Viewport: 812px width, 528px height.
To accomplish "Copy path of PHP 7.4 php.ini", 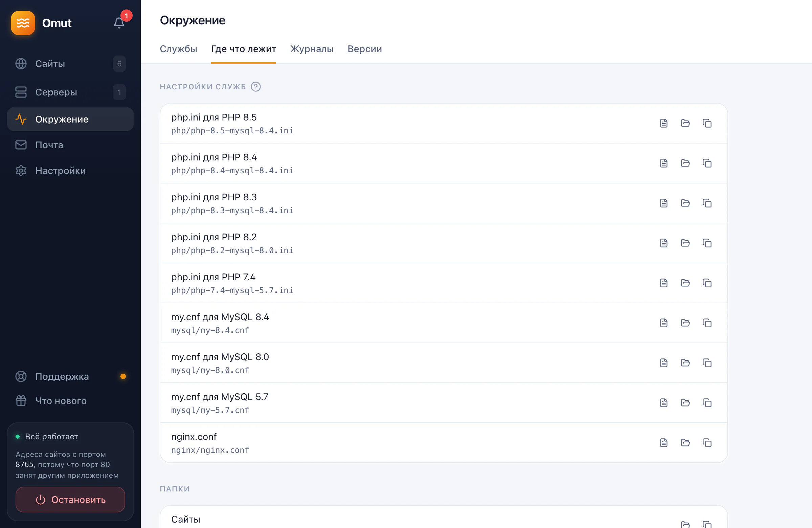I will (707, 283).
